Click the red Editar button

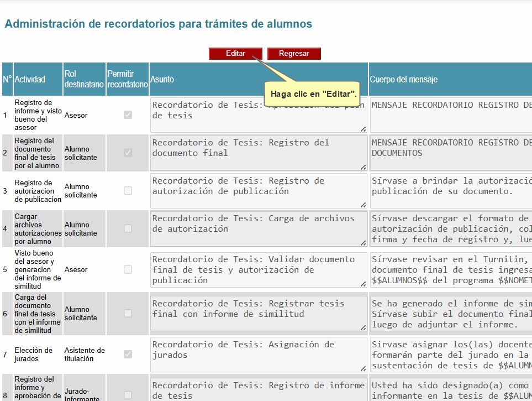click(x=235, y=54)
